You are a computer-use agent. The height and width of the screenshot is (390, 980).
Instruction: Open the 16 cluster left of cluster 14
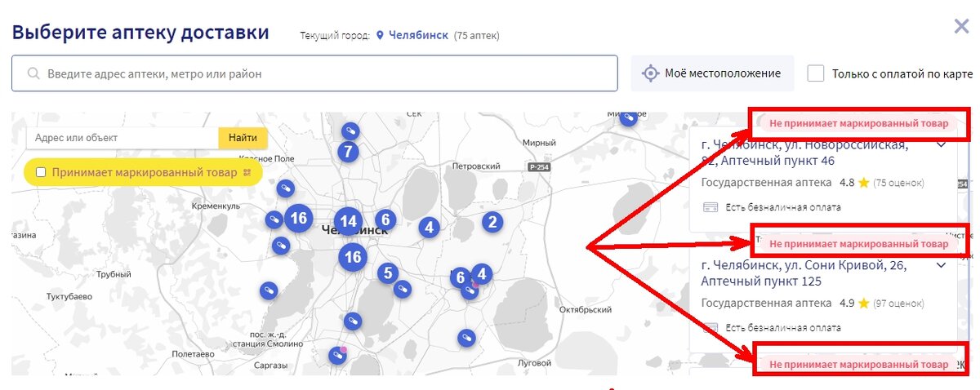click(298, 218)
